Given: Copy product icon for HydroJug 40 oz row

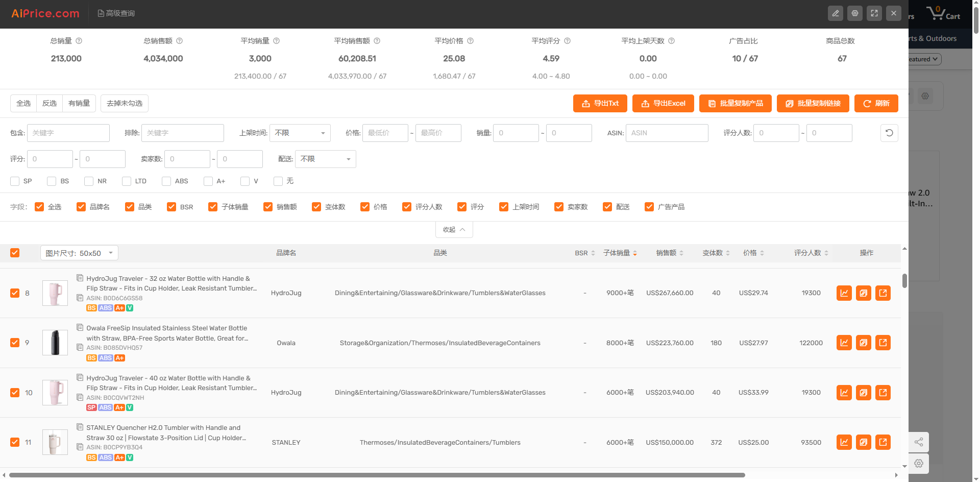Looking at the screenshot, I should 864,393.
